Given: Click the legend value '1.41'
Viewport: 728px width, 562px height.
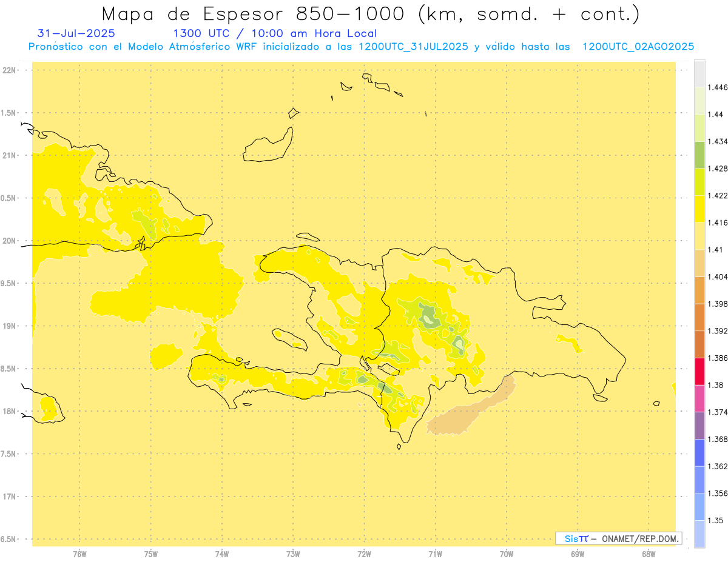Looking at the screenshot, I should tap(715, 250).
